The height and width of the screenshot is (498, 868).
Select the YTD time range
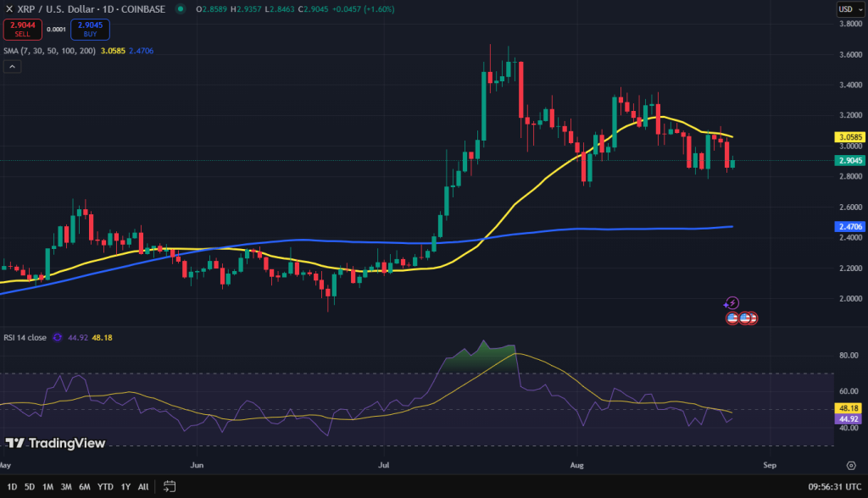[x=105, y=487]
